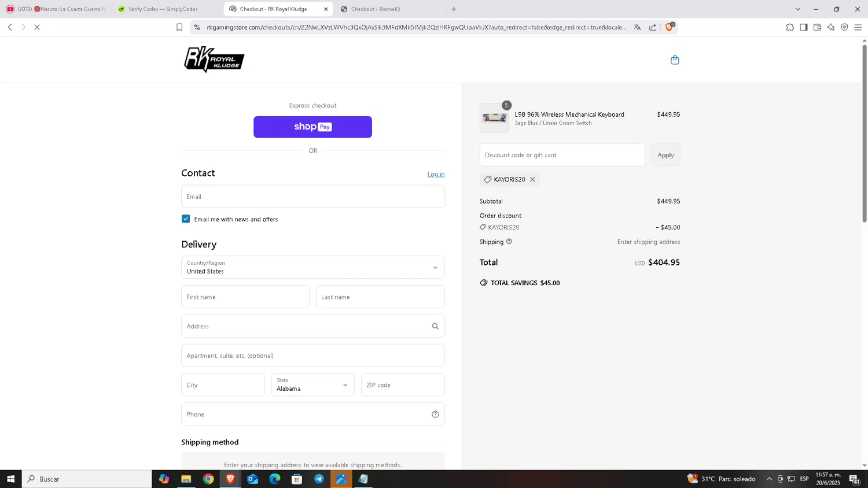Open Brave Wallet icon
868x488 pixels.
pos(817,27)
